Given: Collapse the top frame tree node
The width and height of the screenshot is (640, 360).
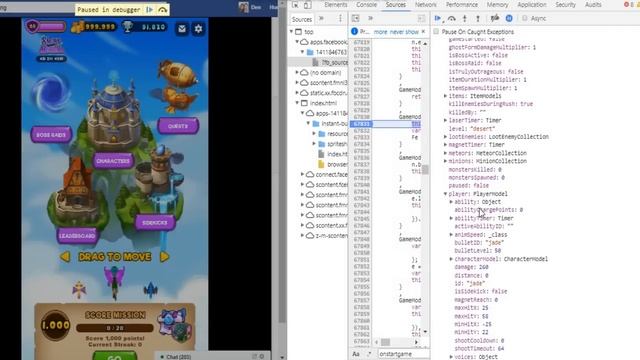Looking at the screenshot, I should tap(291, 31).
